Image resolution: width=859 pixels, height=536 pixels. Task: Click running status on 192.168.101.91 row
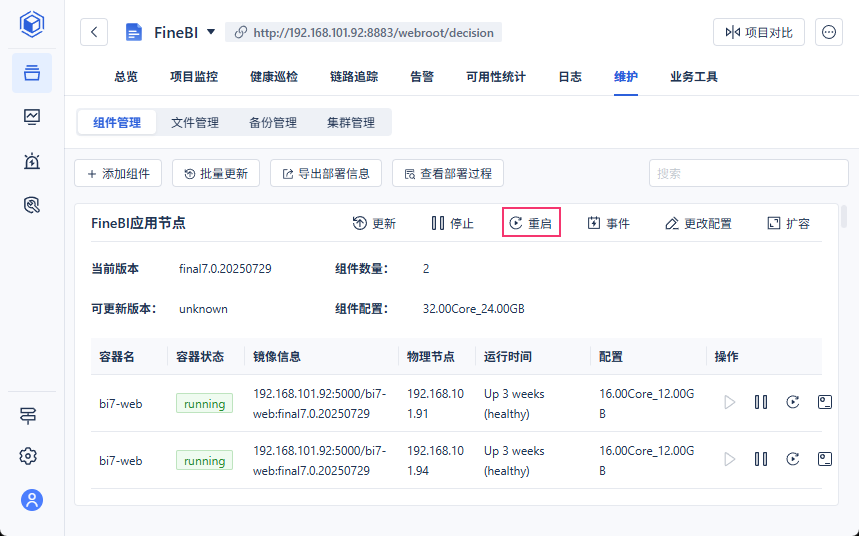[x=204, y=403]
